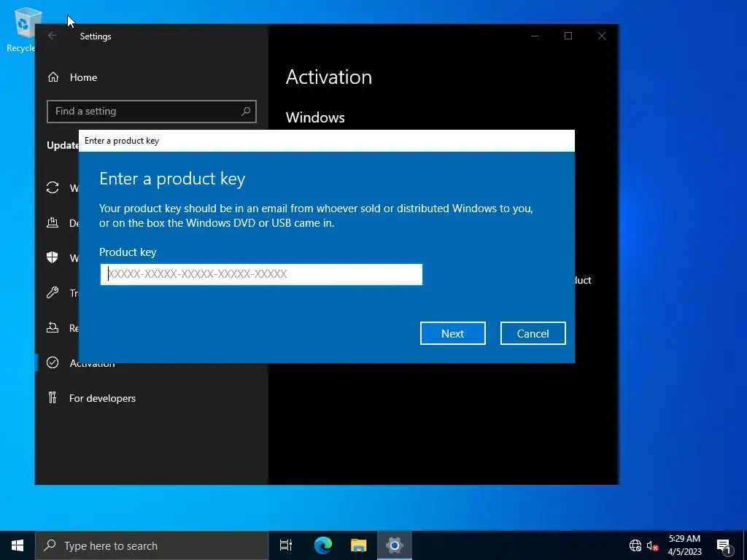
Task: Open Windows Security shield icon in sidebar
Action: point(53,257)
